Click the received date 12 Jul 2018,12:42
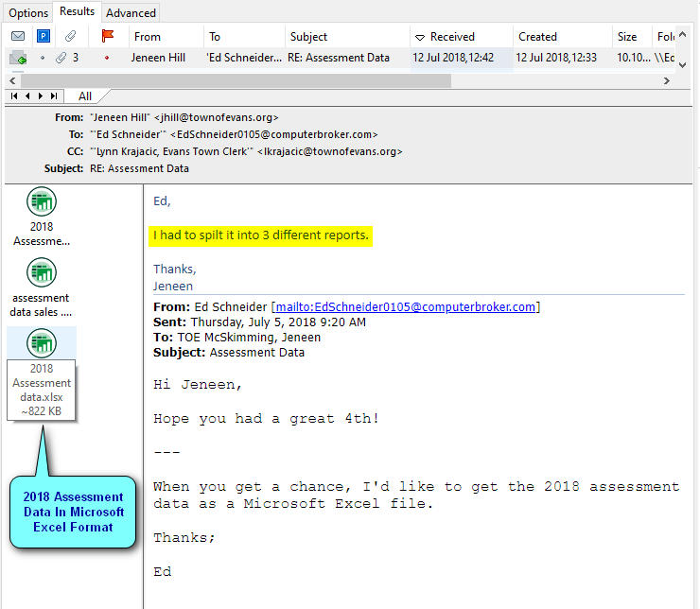This screenshot has width=700, height=609. point(453,58)
